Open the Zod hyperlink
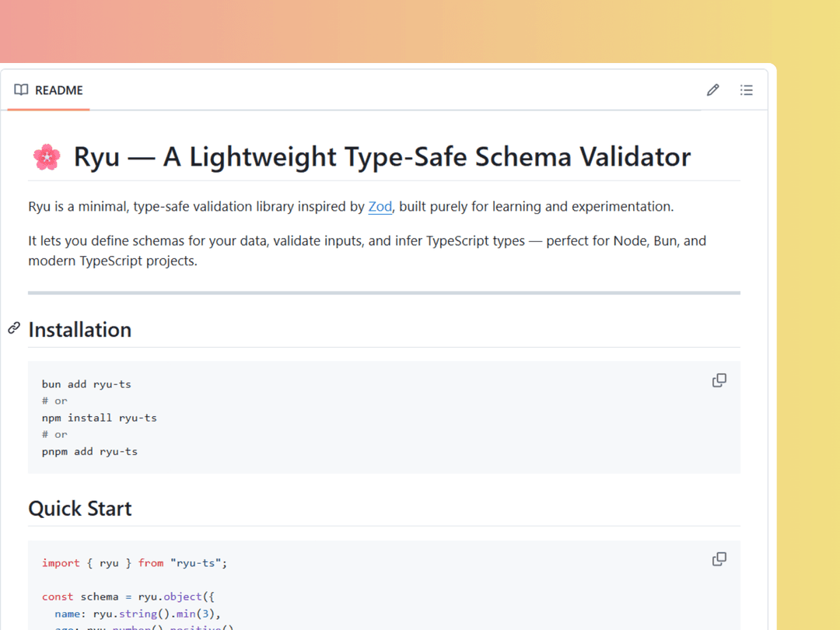The image size is (840, 630). (x=380, y=207)
